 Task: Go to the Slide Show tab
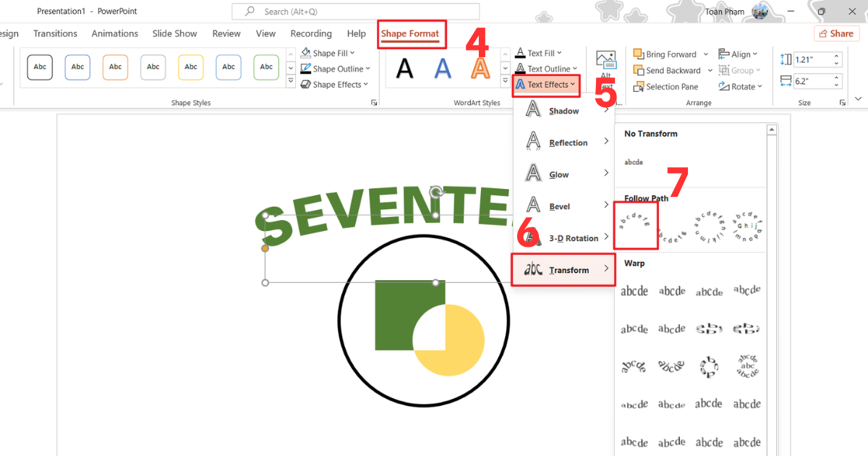174,33
